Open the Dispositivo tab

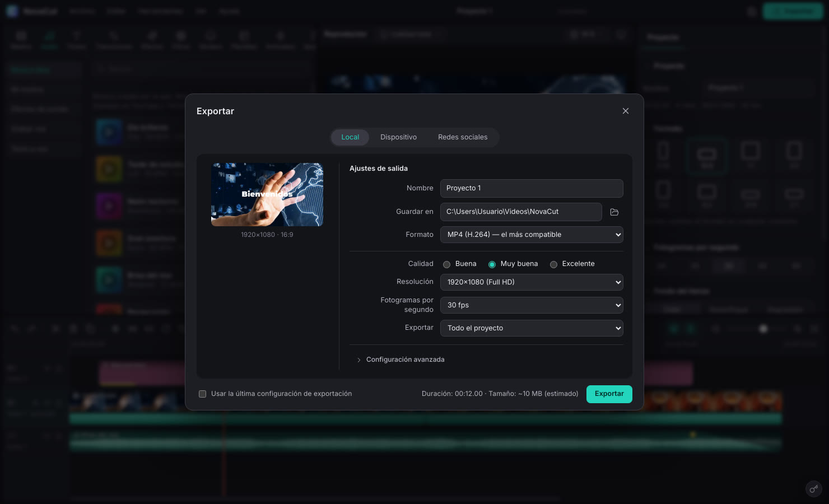(x=398, y=137)
